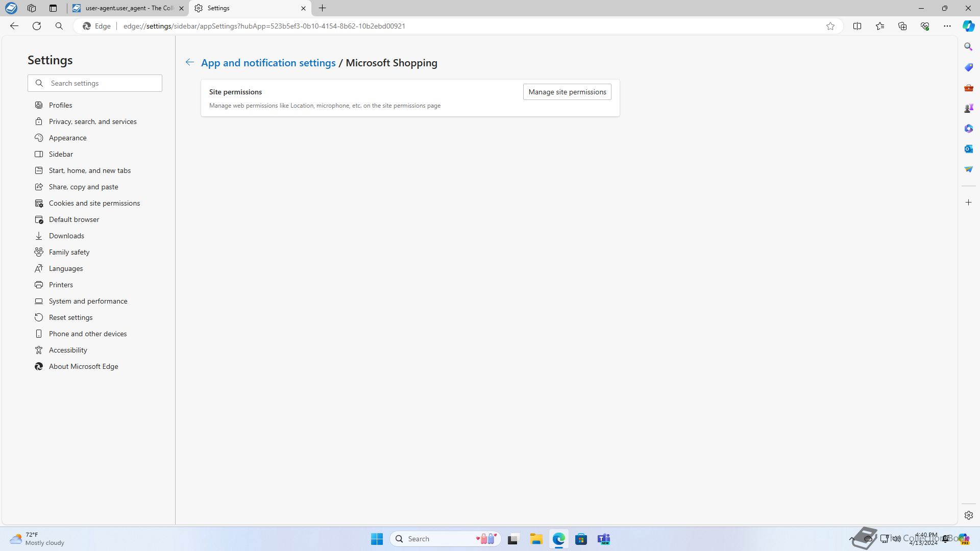Open App and notification settings breadcrumb link
The height and width of the screenshot is (551, 980).
pyautogui.click(x=268, y=63)
